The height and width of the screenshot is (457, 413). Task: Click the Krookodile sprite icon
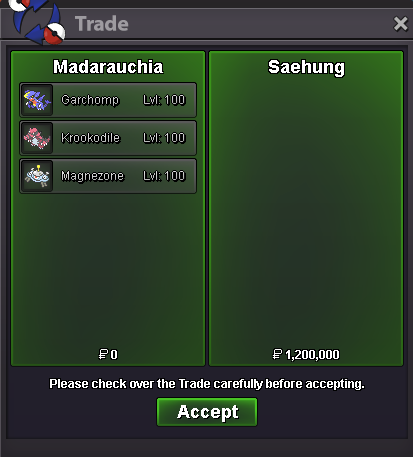[37, 138]
